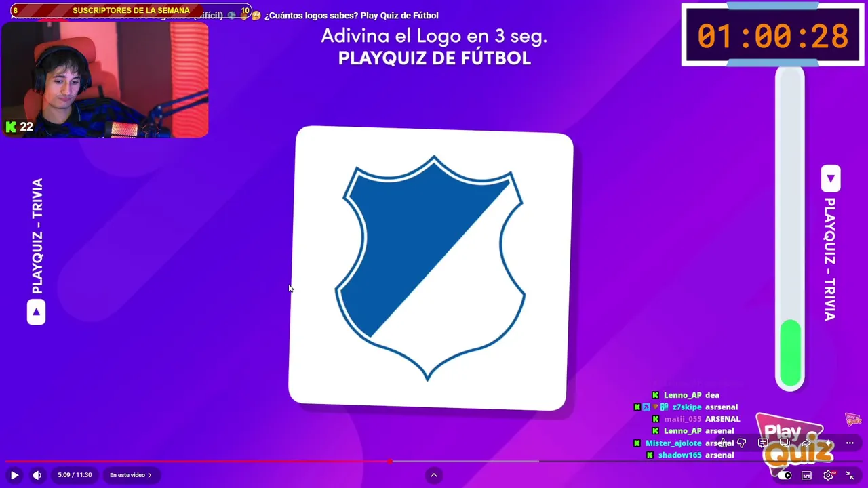Toggle subtitles with the captions icon

(806, 475)
